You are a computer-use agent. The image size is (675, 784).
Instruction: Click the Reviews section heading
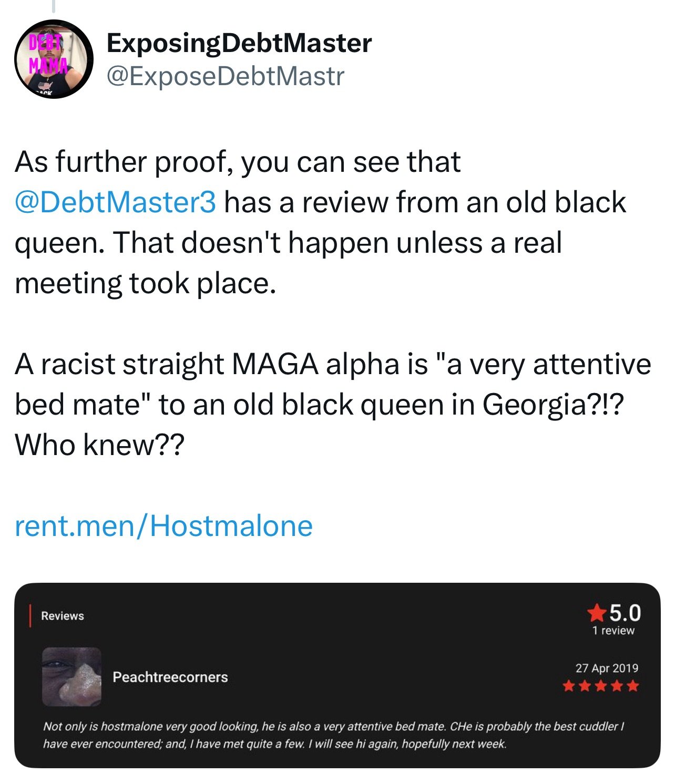click(63, 616)
